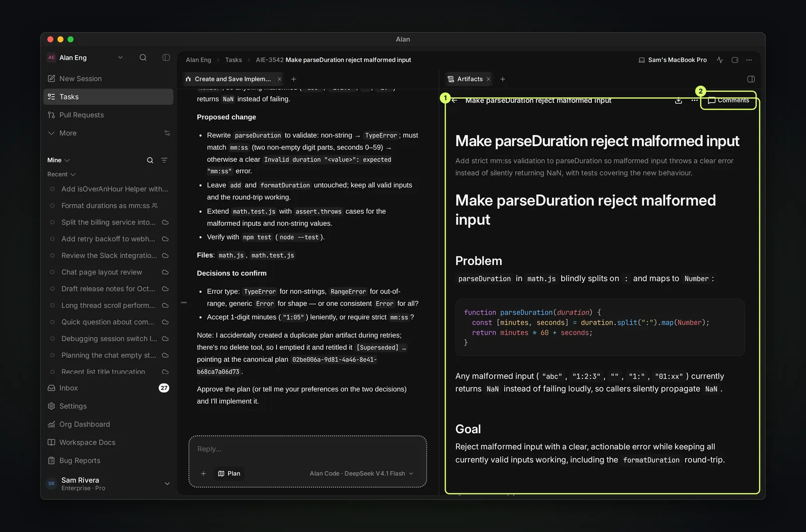Open the Comments panel
Viewport: 806px width, 532px height.
click(728, 100)
